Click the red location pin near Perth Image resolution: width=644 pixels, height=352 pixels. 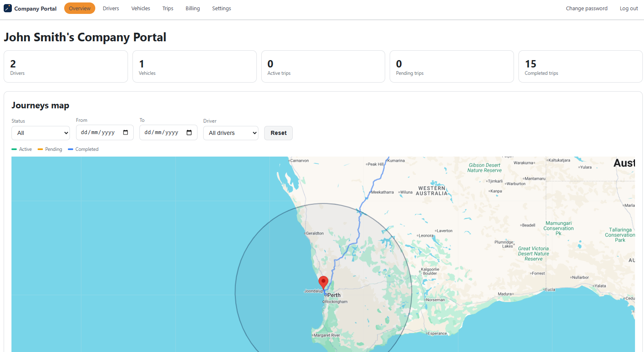[x=323, y=283]
